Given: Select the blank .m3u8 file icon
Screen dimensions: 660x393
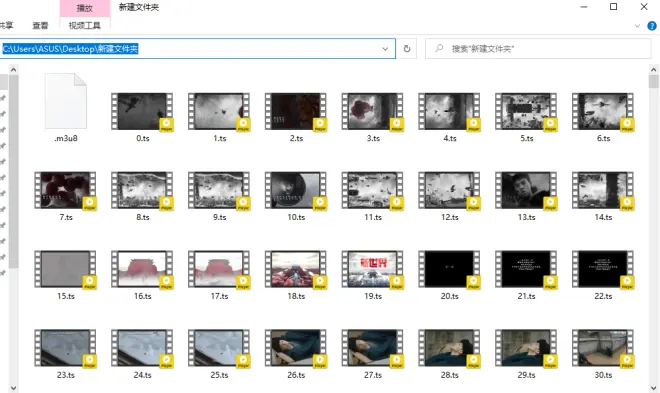Looking at the screenshot, I should (x=66, y=101).
